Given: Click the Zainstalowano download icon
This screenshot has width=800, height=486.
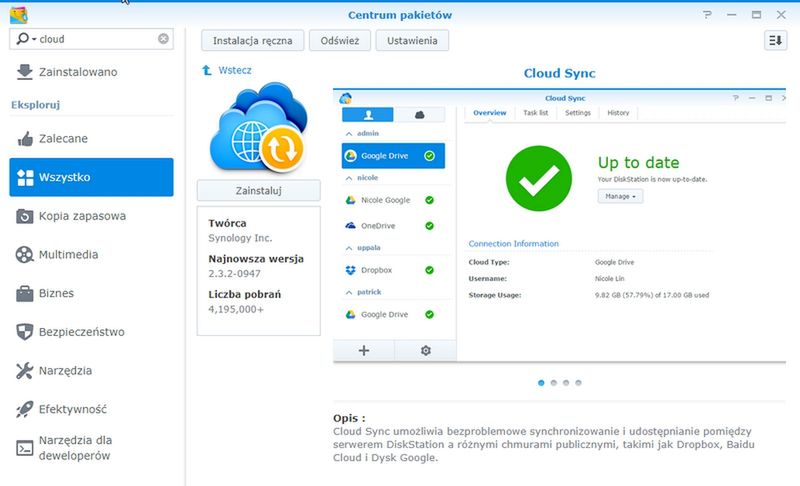Looking at the screenshot, I should point(24,72).
